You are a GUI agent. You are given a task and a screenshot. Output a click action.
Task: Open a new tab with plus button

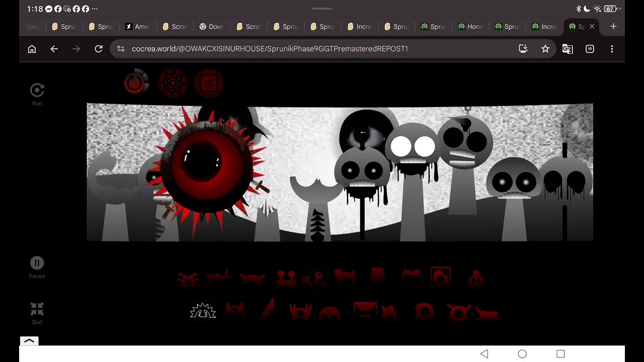[x=613, y=27]
